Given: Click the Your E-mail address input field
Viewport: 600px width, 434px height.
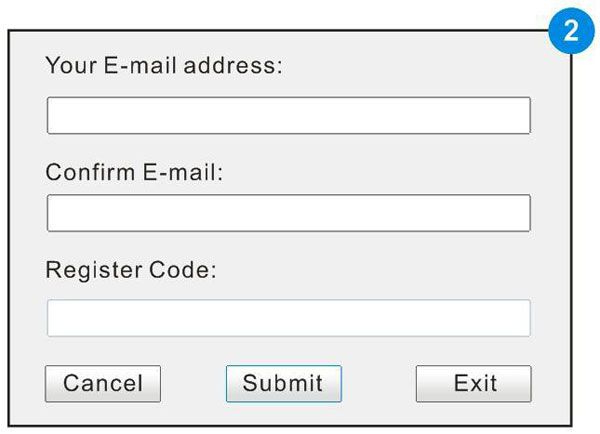Looking at the screenshot, I should point(288,116).
